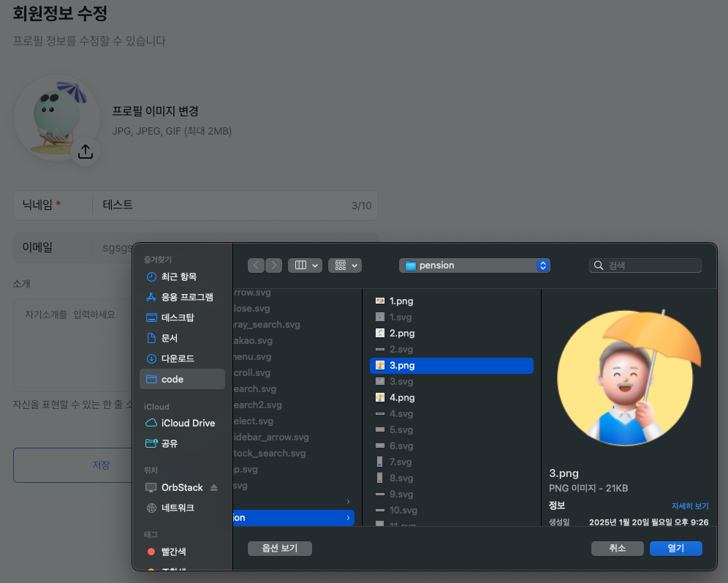
Task: Click the profile avatar image
Action: [x=57, y=118]
